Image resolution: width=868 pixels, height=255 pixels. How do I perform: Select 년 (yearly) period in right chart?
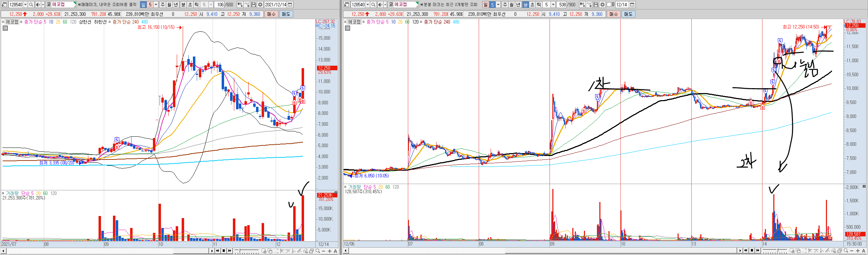pos(518,5)
